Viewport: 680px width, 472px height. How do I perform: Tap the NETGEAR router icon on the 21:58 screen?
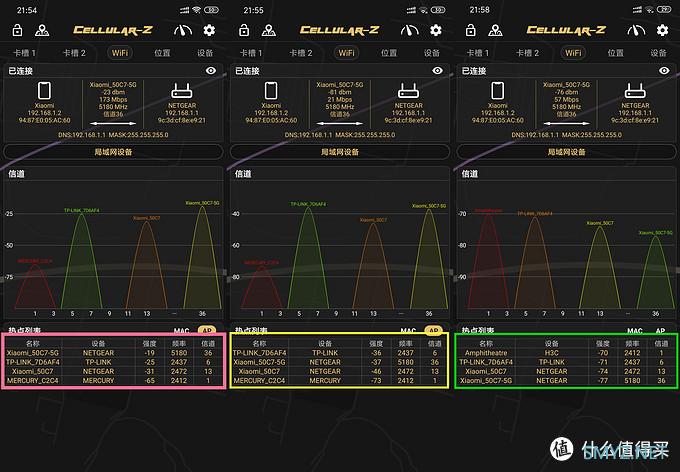point(635,91)
